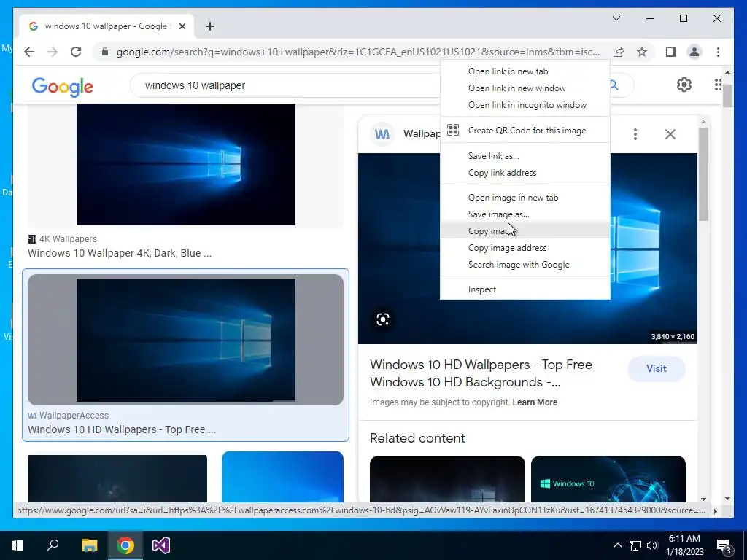Click the selected WallpaperAccess result thumbnail
This screenshot has height=560, width=747.
[186, 340]
